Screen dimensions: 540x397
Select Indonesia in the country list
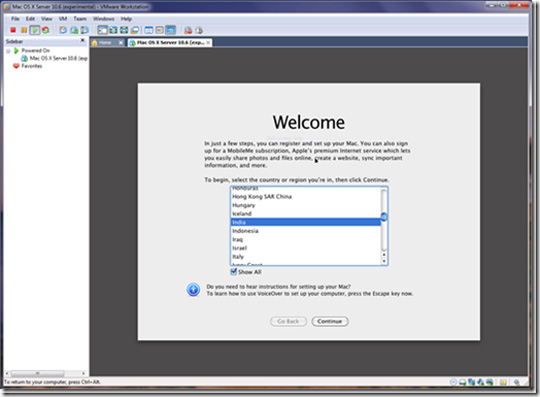(305, 231)
